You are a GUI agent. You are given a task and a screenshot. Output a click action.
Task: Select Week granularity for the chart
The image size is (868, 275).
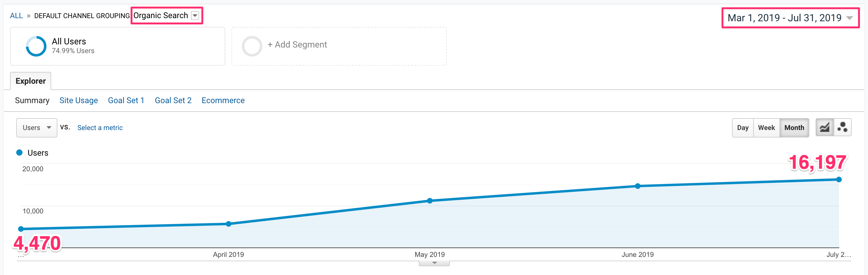[x=766, y=128]
